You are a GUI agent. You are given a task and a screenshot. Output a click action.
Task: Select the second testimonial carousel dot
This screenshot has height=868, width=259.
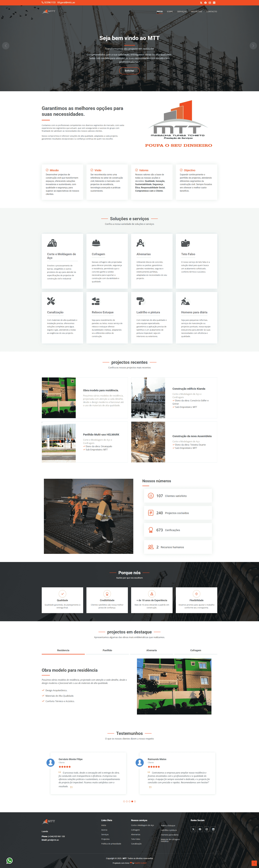(127, 801)
